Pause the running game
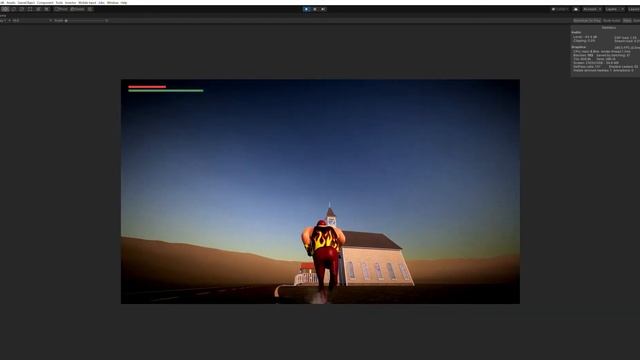The height and width of the screenshot is (360, 640). pos(315,9)
